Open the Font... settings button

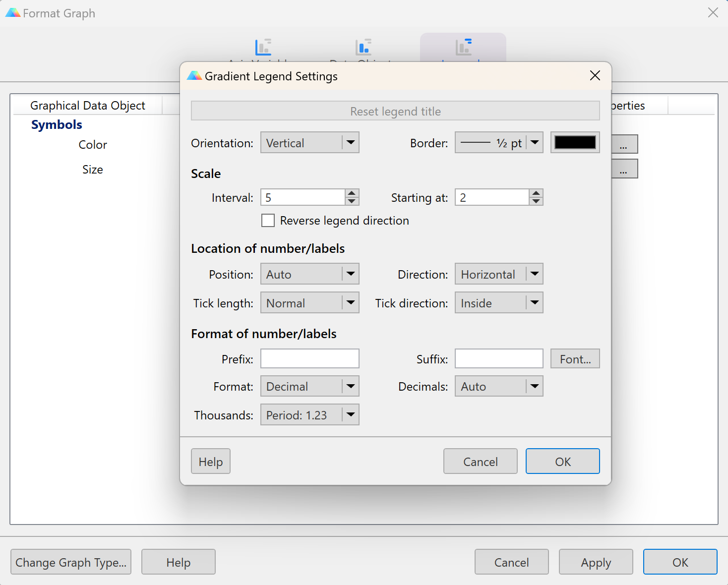coord(575,359)
